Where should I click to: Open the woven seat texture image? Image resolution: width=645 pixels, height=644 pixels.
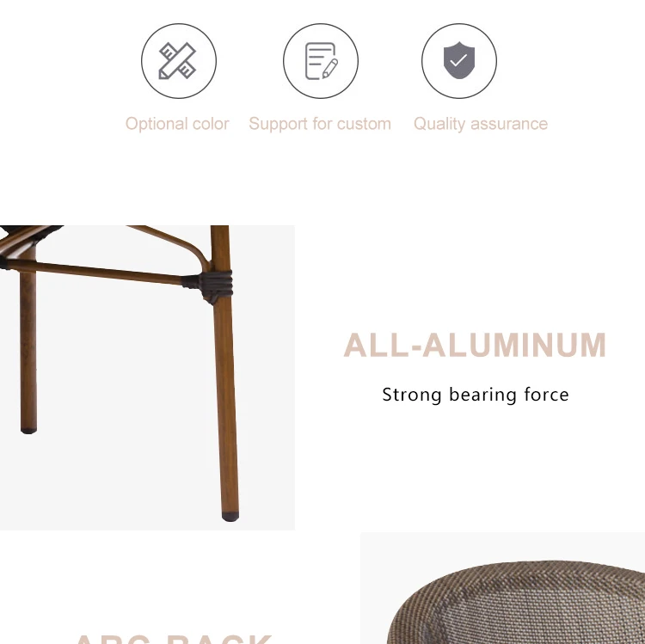[503, 588]
